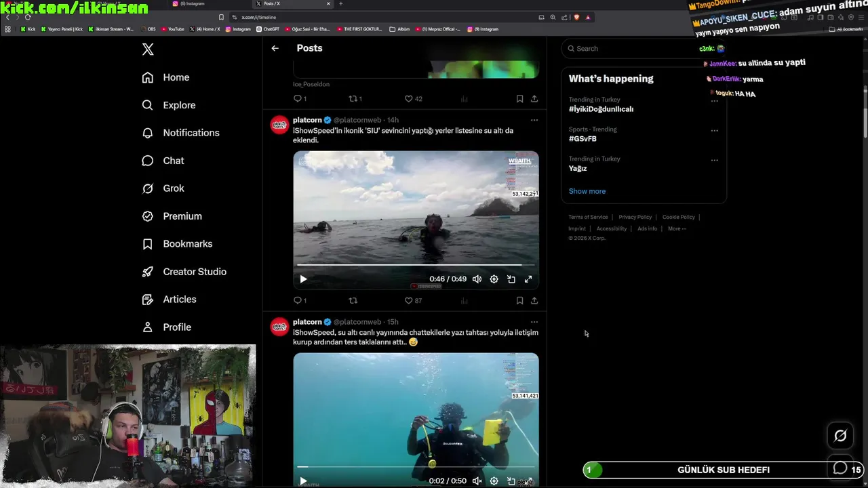Open more options on the yazı tahtası post
The image size is (868, 488).
(534, 322)
